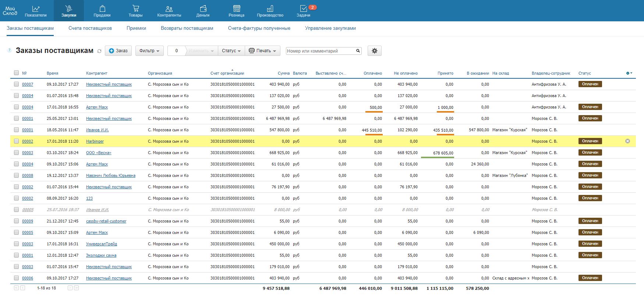Open the Продажи section icon
This screenshot has width=644, height=306.
pyautogui.click(x=102, y=9)
